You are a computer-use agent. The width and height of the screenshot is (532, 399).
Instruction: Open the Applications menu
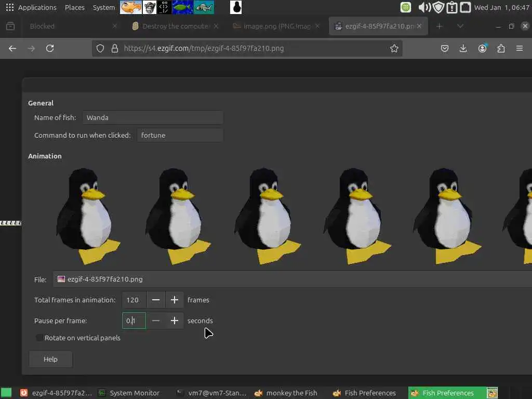37,7
